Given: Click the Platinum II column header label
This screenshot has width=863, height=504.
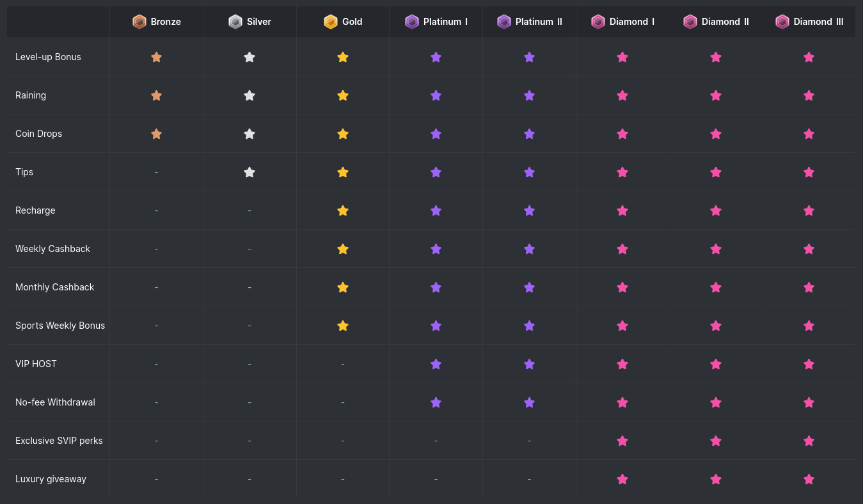Looking at the screenshot, I should 539,22.
